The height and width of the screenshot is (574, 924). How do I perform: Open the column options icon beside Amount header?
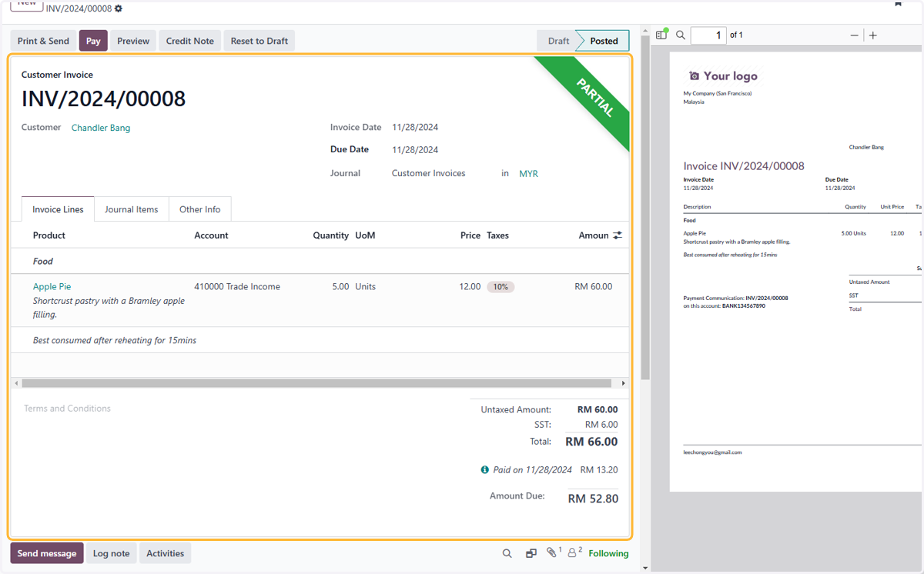[618, 235]
